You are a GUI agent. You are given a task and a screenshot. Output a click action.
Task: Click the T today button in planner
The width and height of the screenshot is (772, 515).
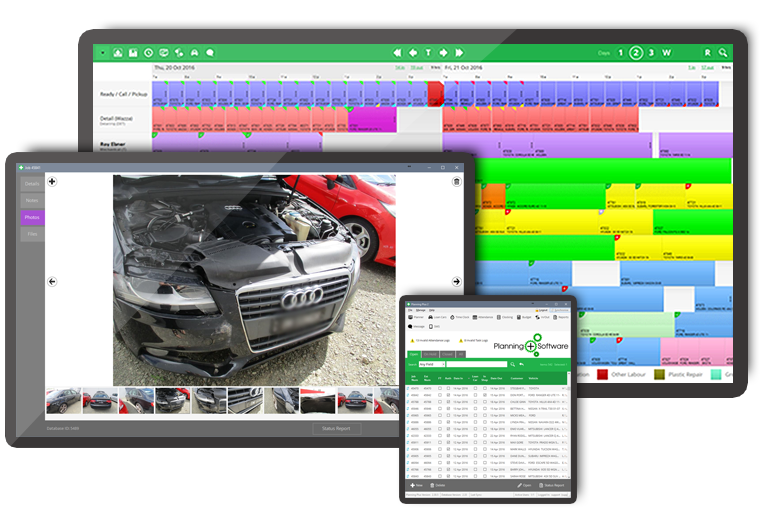click(428, 53)
